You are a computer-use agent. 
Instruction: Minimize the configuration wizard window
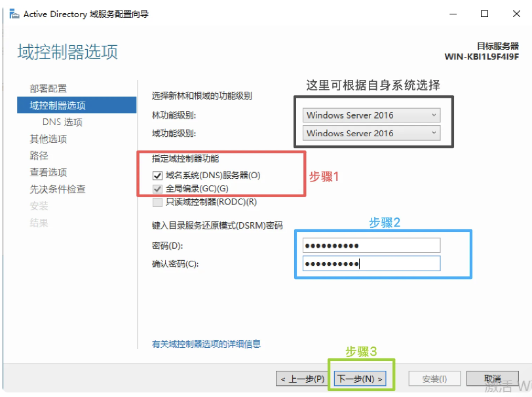point(453,14)
